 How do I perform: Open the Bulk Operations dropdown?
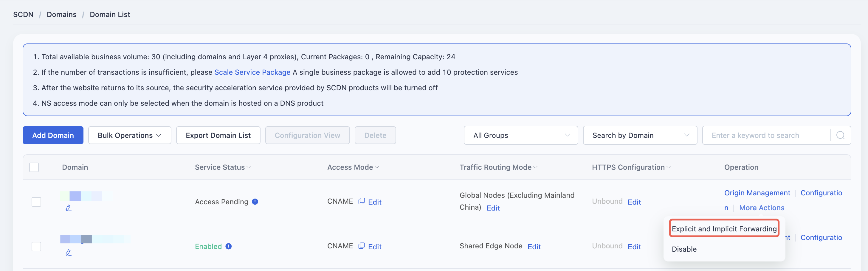tap(130, 135)
